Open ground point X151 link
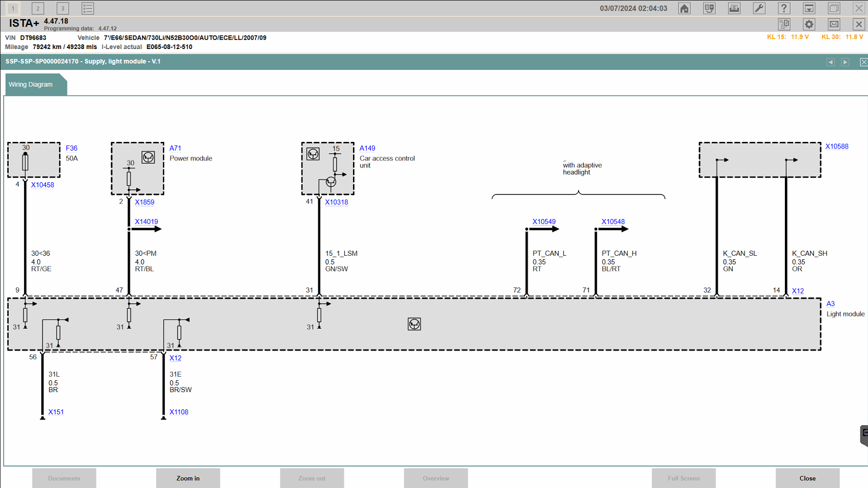868x488 pixels. tap(56, 412)
